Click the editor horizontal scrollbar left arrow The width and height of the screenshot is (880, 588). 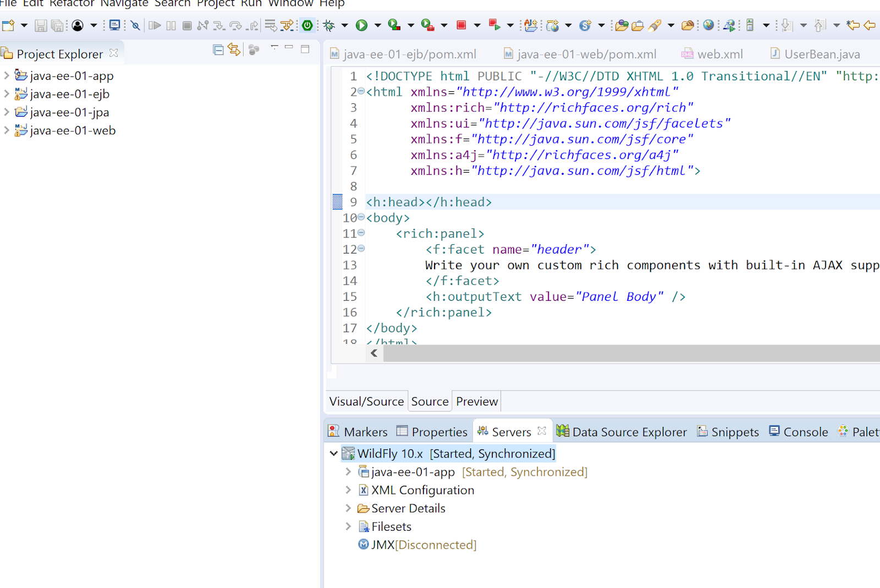374,353
